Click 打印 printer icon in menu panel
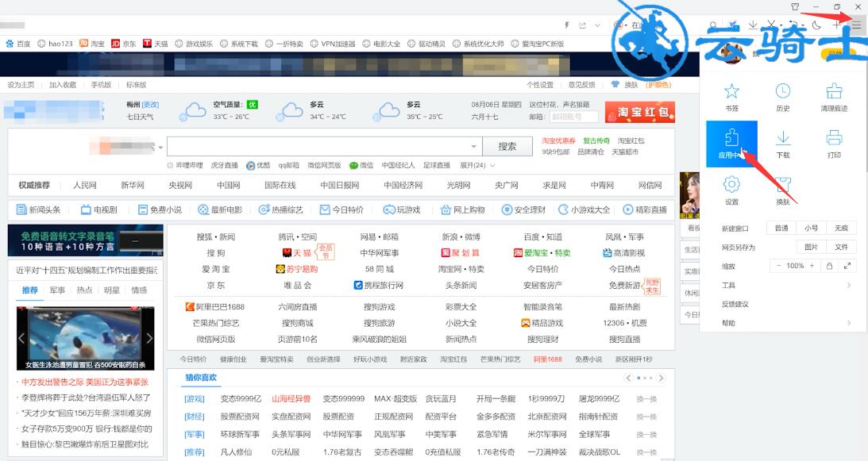Screen dimensions: 868x461 pyautogui.click(x=834, y=144)
